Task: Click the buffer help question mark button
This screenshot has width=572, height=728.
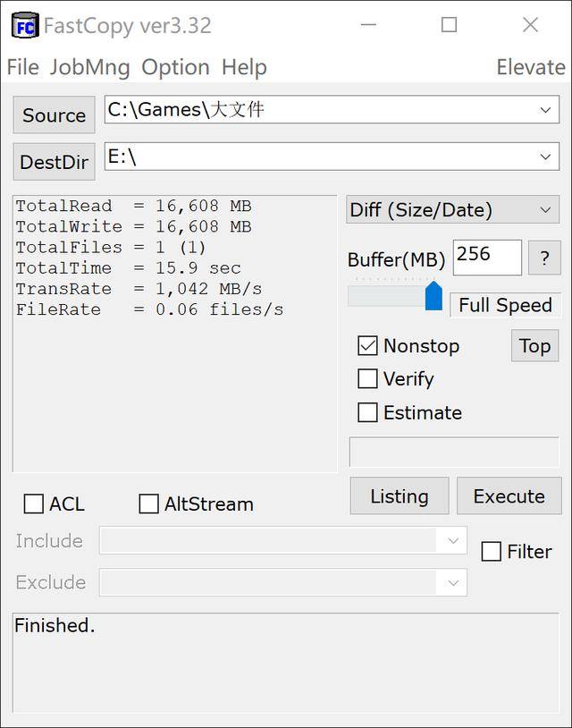Action: (544, 258)
